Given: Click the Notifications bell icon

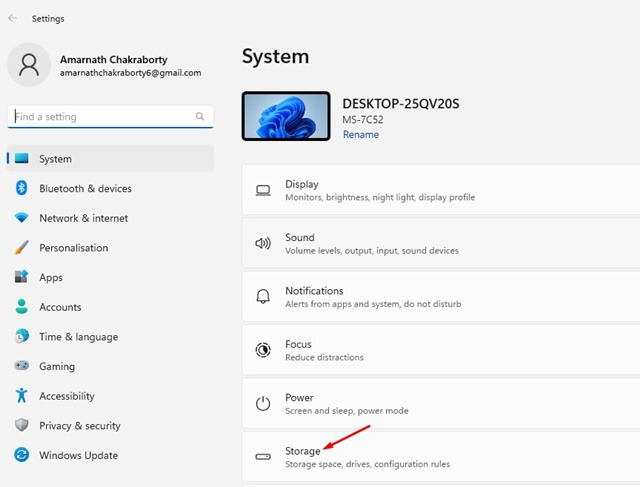Looking at the screenshot, I should pyautogui.click(x=263, y=296).
